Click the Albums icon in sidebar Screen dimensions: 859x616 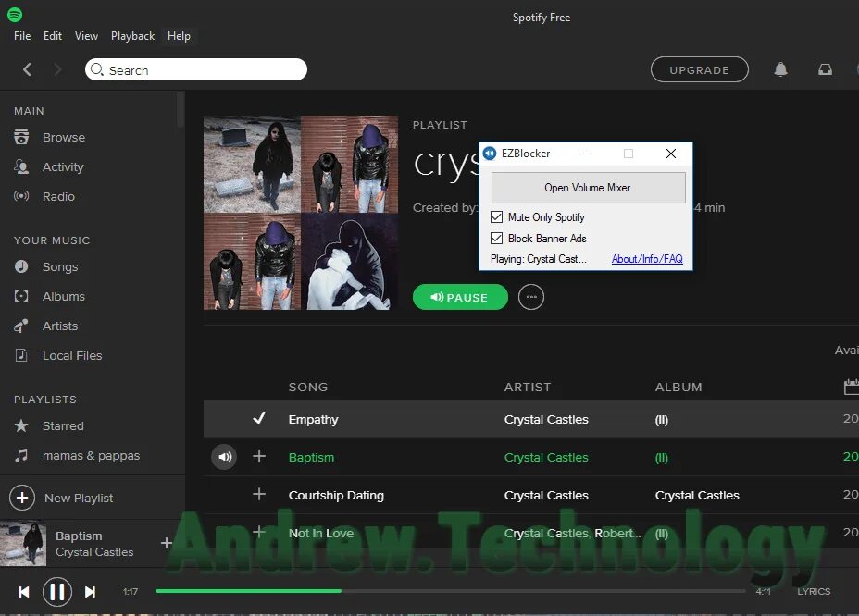(x=21, y=296)
